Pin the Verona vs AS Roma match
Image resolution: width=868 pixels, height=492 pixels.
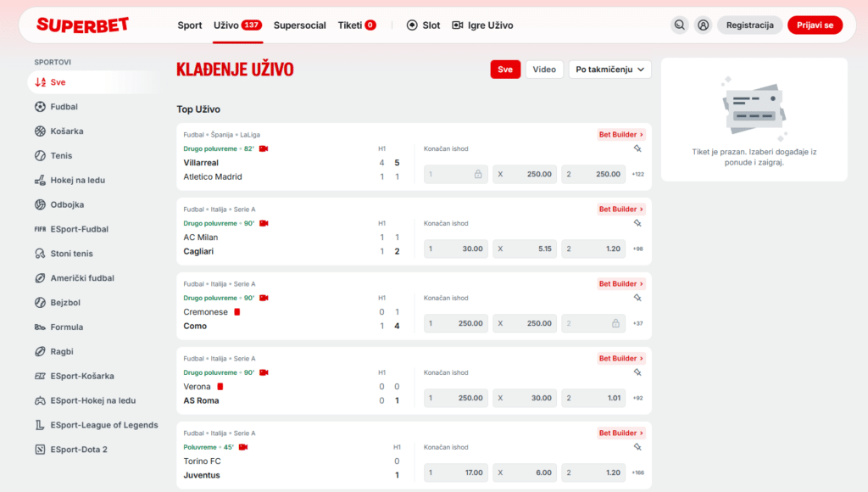637,372
